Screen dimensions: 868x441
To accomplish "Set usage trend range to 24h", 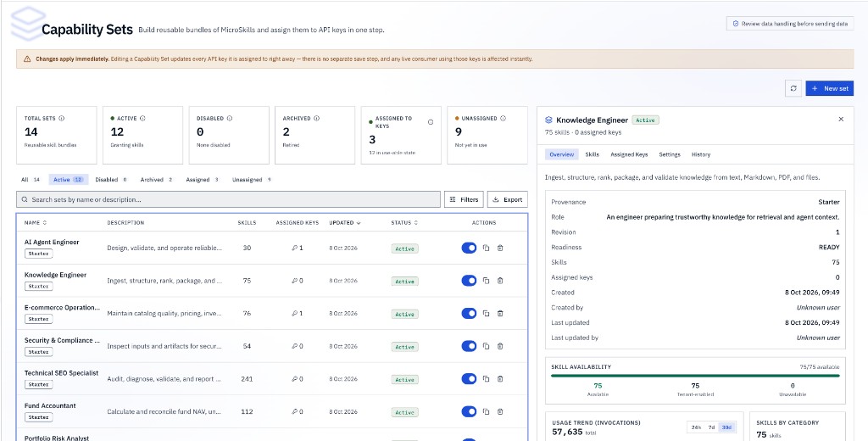I will click(x=696, y=427).
